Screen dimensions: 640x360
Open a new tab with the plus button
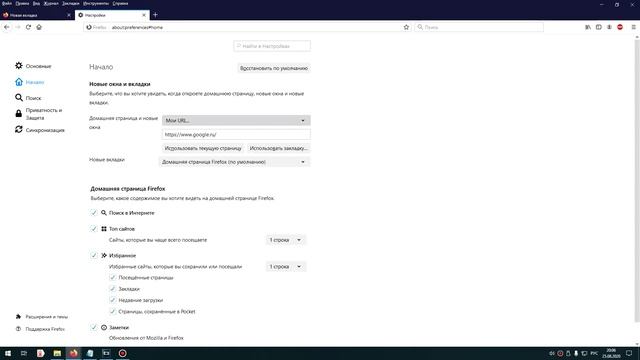pyautogui.click(x=155, y=15)
